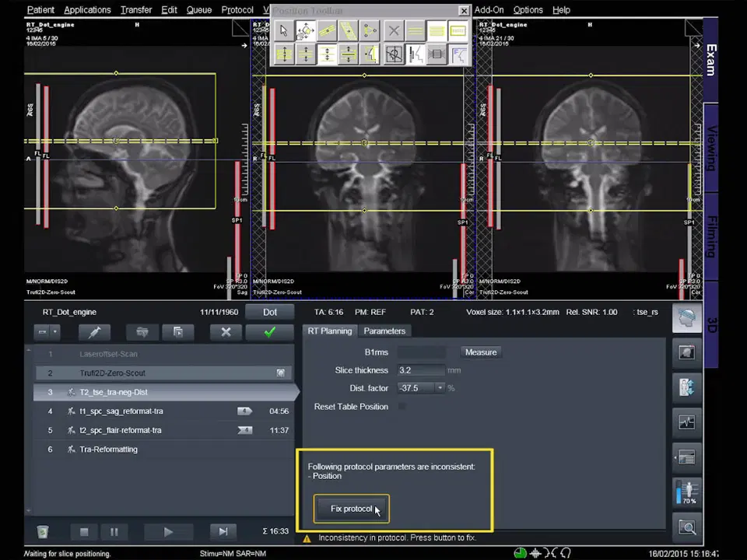
Task: Open the physiological signal display icon
Action: (x=686, y=422)
